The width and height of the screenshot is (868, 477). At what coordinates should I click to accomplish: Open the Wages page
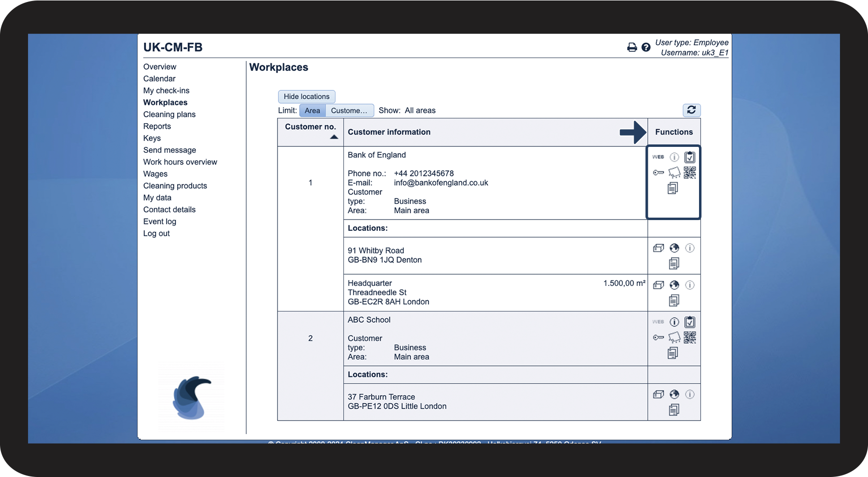(155, 174)
